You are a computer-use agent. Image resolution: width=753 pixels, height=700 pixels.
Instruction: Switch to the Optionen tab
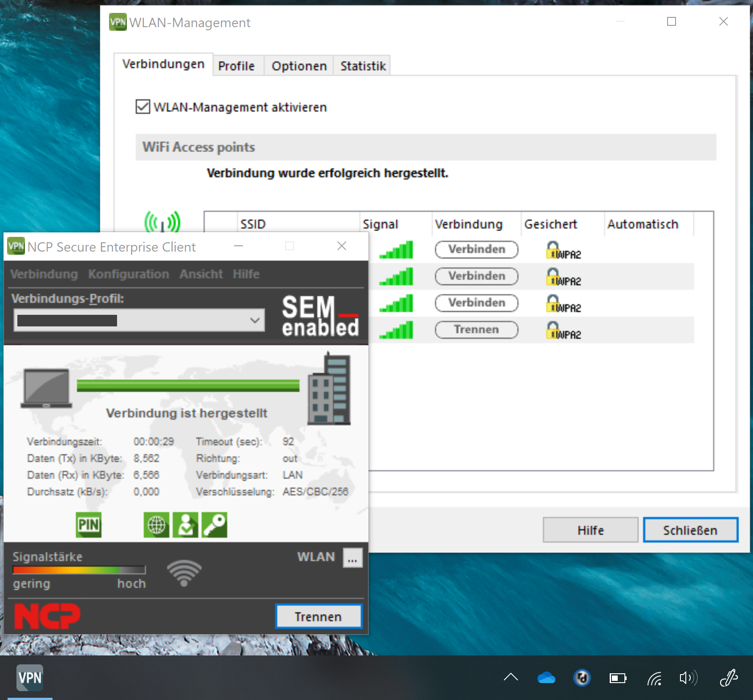coord(299,66)
